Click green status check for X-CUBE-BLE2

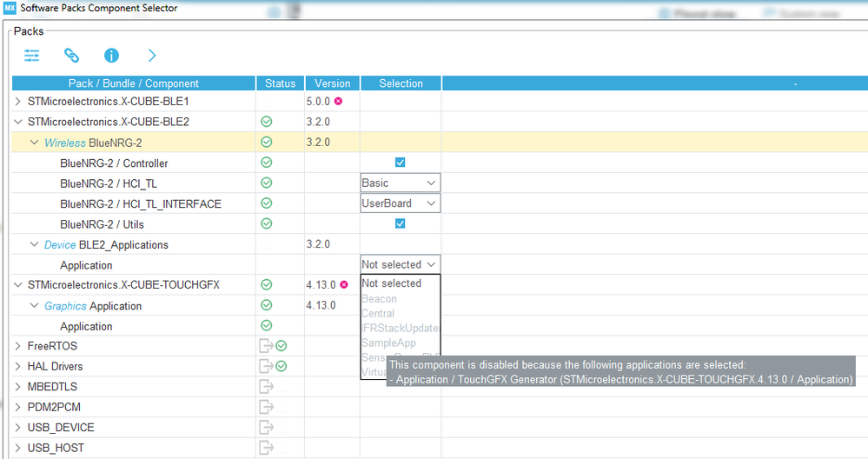click(266, 121)
